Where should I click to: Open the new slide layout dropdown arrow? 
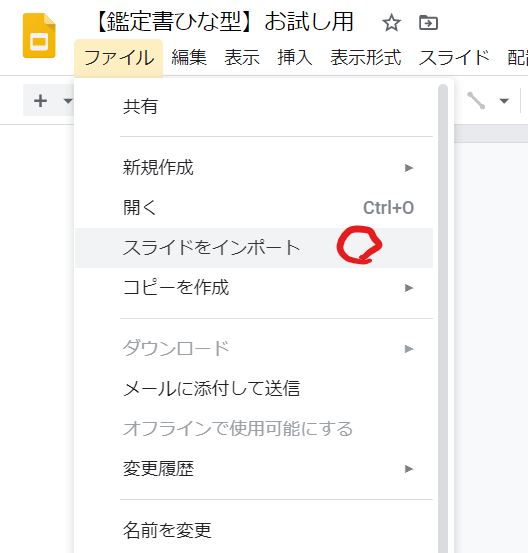coord(67,101)
